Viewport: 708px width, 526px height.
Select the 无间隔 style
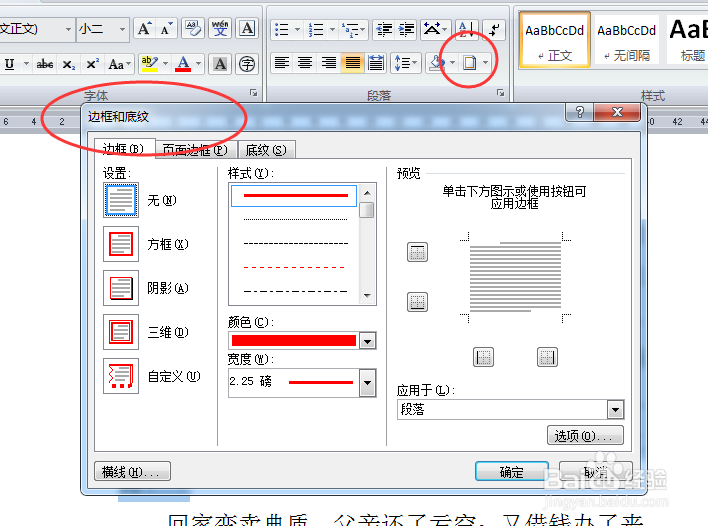627,41
